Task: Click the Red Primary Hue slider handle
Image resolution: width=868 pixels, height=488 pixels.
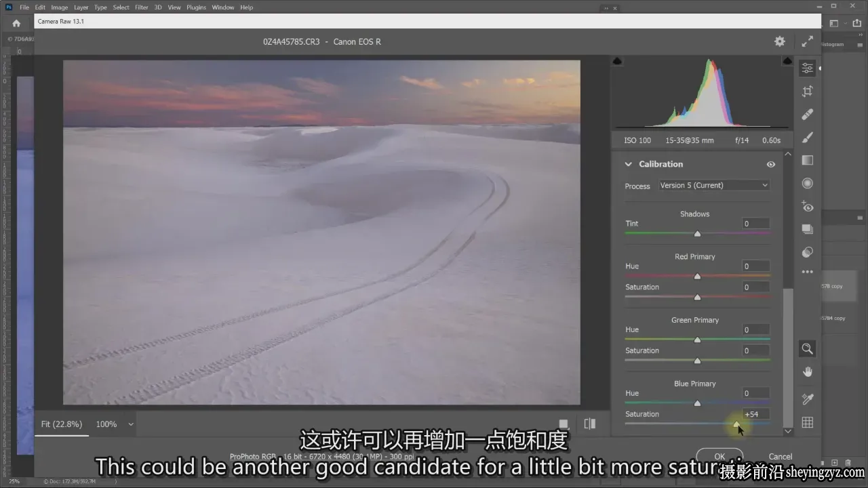Action: [x=697, y=276]
